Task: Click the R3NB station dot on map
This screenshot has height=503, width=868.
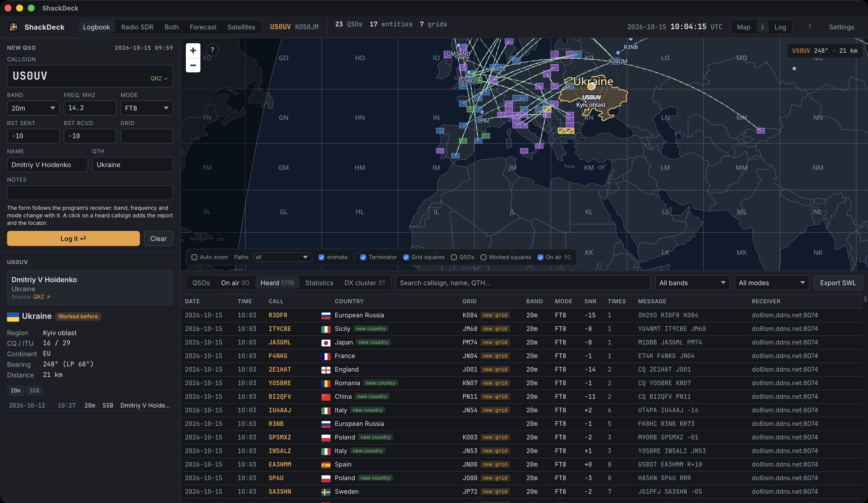Action: 630,39
